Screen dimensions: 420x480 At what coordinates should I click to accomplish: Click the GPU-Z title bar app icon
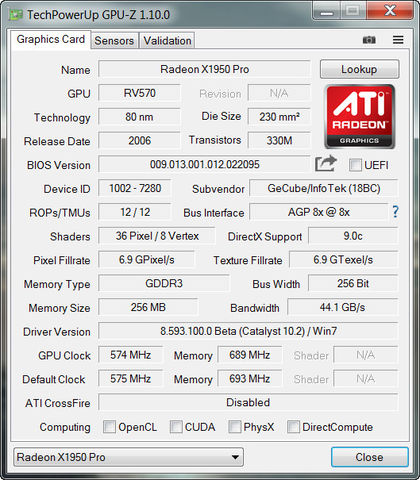coord(16,15)
